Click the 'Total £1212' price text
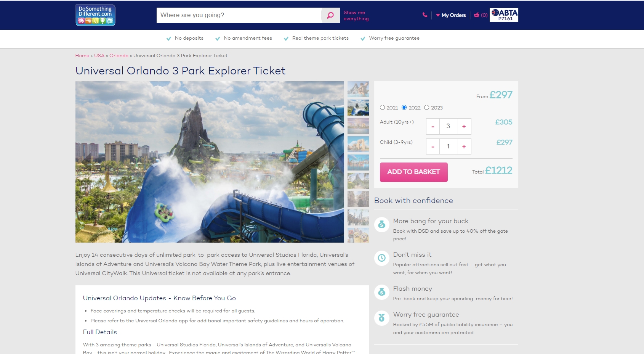The height and width of the screenshot is (354, 644). tap(492, 171)
